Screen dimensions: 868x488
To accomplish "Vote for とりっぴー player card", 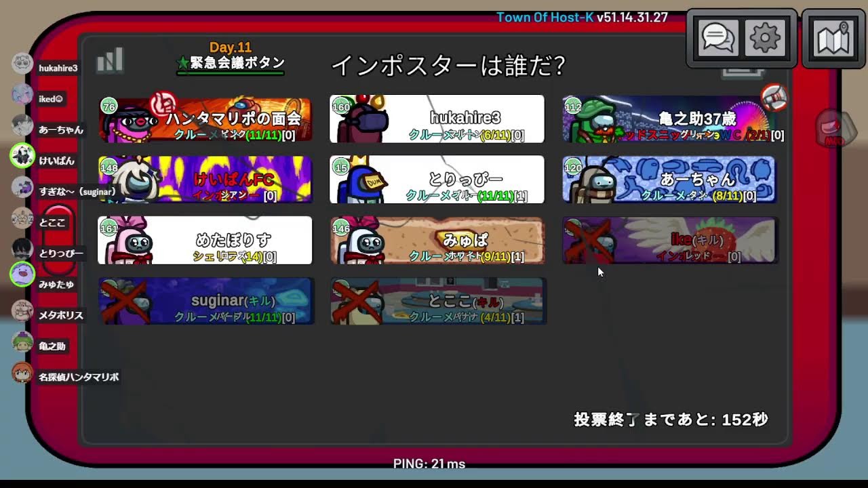I will point(437,180).
